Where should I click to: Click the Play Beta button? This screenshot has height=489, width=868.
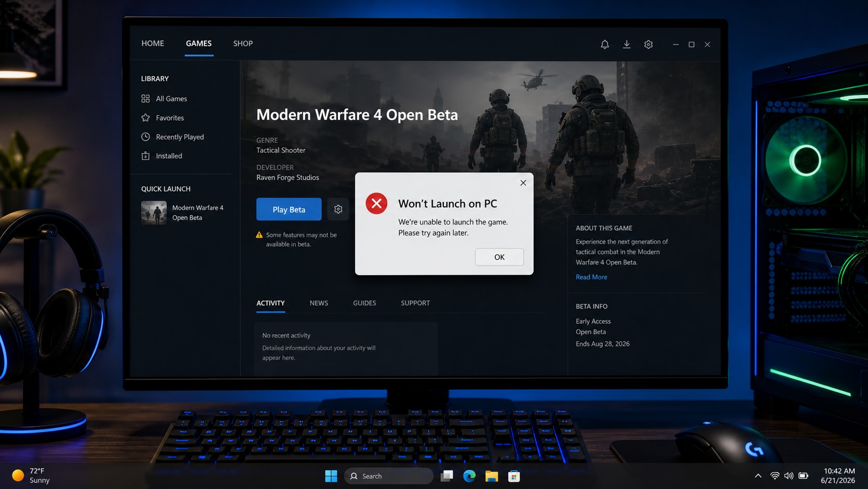[x=289, y=209]
